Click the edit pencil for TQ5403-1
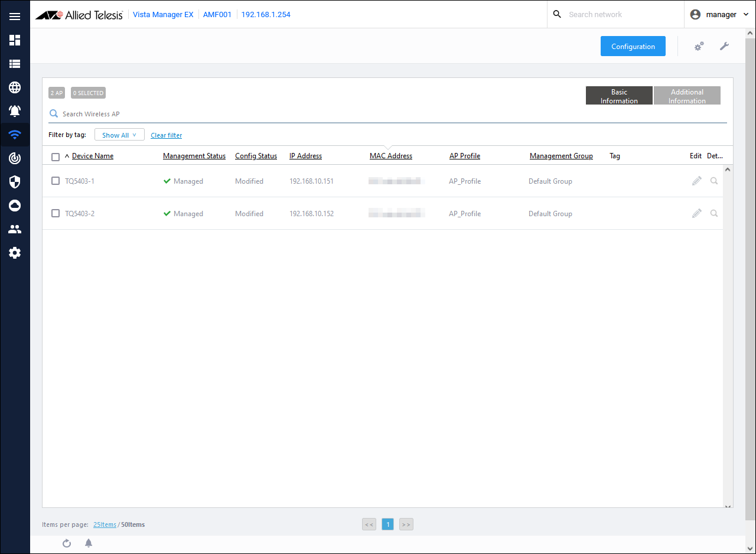Screen dimensions: 756x554 [697, 181]
